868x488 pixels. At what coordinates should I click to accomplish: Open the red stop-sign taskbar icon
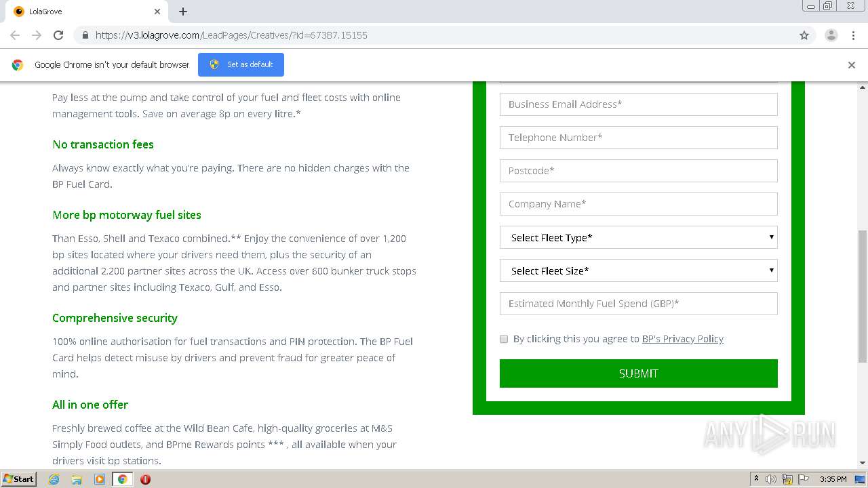(x=145, y=479)
